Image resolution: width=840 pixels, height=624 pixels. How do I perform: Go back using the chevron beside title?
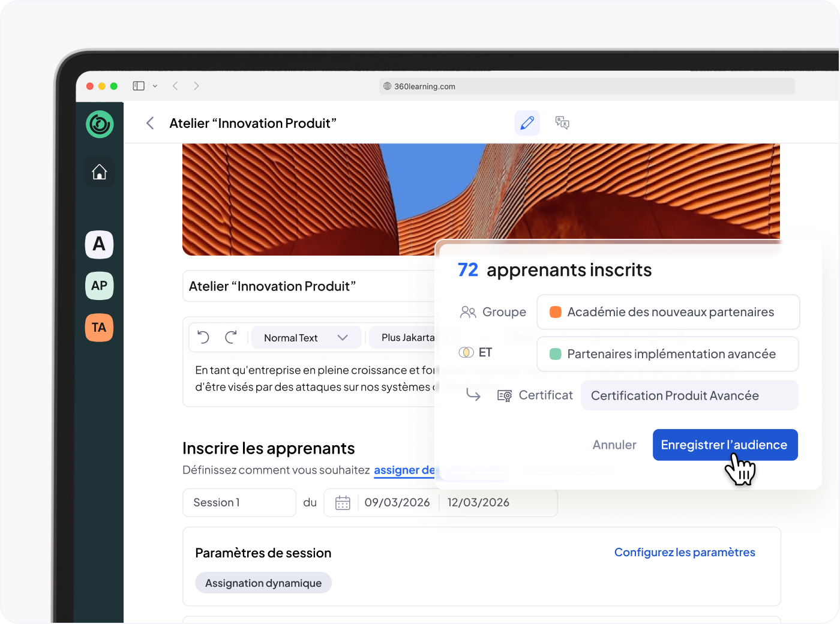150,123
